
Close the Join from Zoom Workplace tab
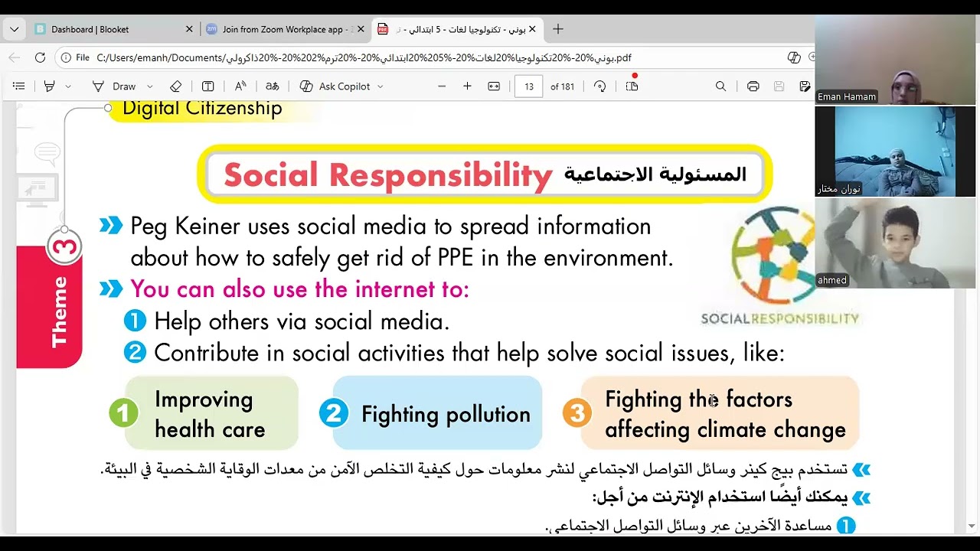361,29
